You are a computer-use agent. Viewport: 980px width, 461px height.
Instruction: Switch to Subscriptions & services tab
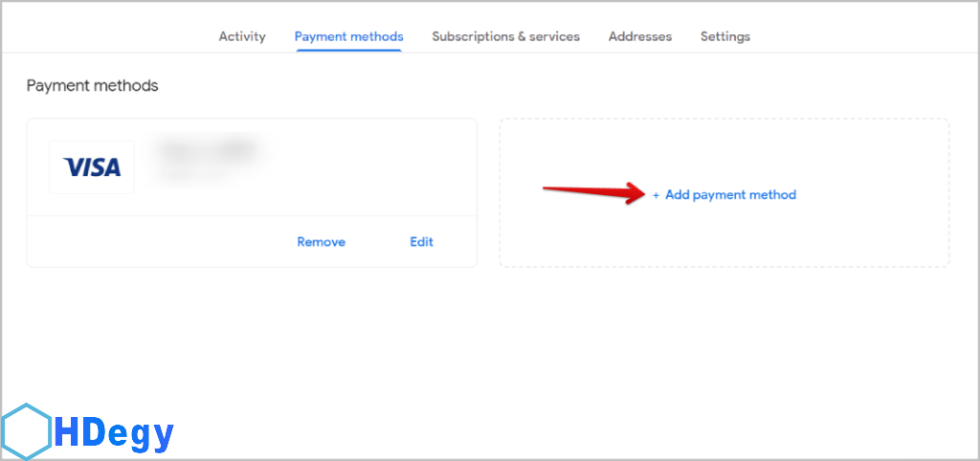coord(505,36)
